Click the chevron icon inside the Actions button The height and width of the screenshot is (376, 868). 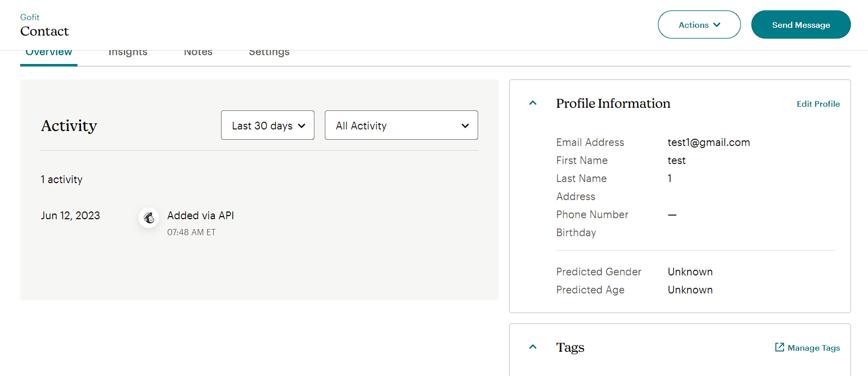pyautogui.click(x=717, y=24)
